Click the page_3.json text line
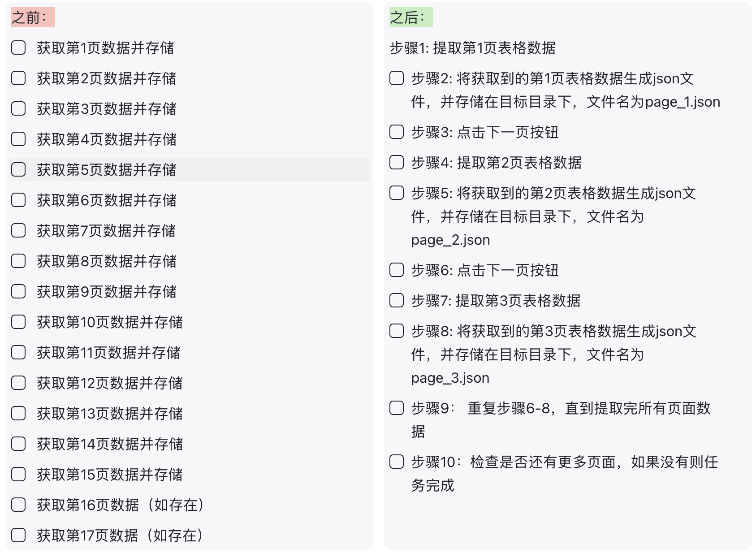This screenshot has width=756, height=553. pyautogui.click(x=450, y=378)
